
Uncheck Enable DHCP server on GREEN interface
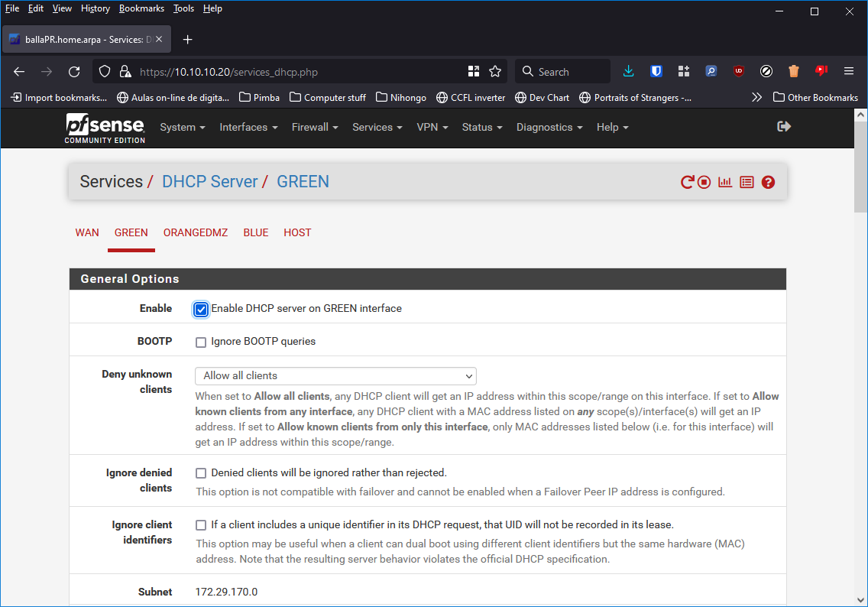[201, 310]
